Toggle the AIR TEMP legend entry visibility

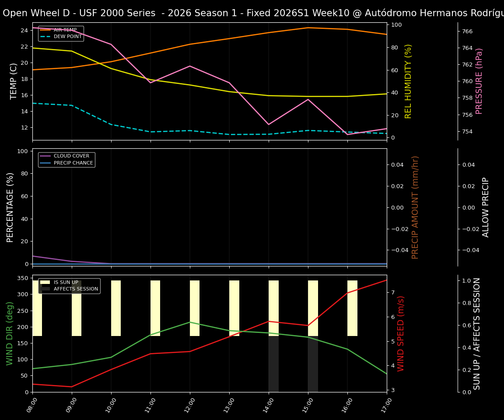(66, 30)
